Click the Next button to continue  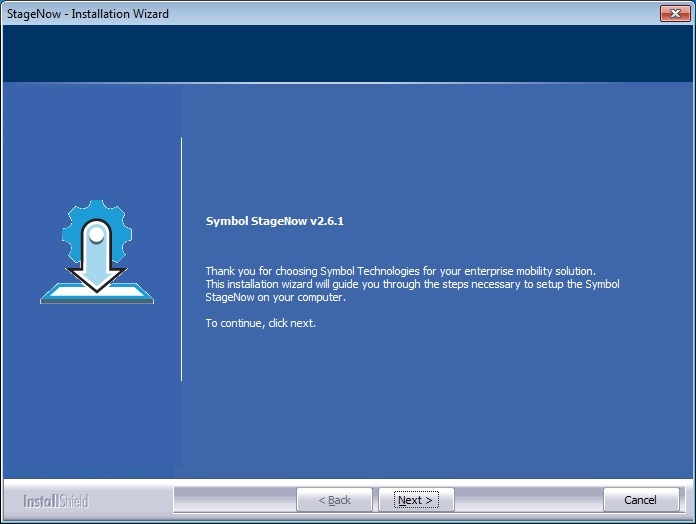[x=416, y=500]
